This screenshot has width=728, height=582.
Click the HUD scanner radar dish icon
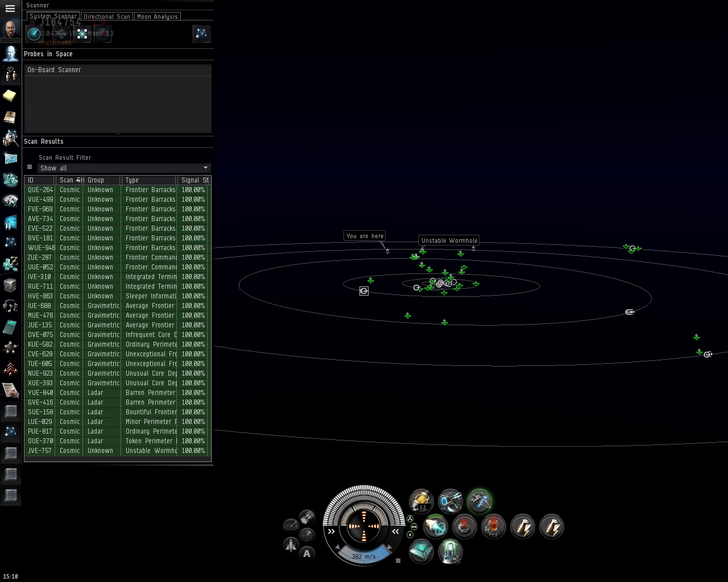pos(291,525)
